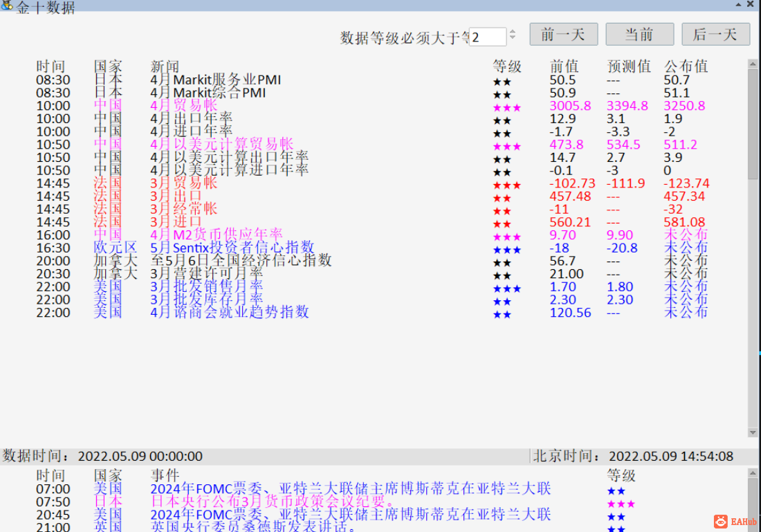Viewport: 763px width, 532px height.
Task: Select the 3月批发销售月率 row
Action: 372,286
